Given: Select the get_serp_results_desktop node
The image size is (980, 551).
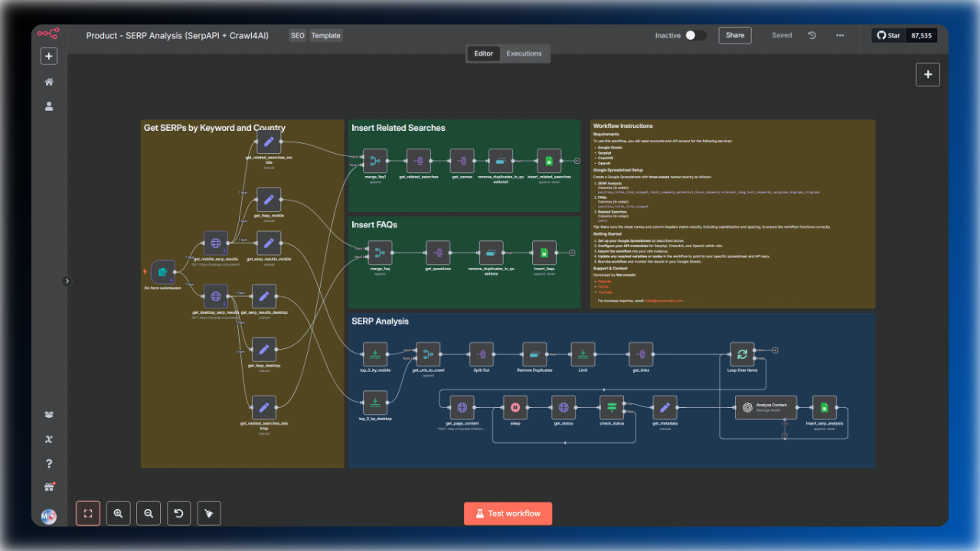Looking at the screenshot, I should 264,296.
